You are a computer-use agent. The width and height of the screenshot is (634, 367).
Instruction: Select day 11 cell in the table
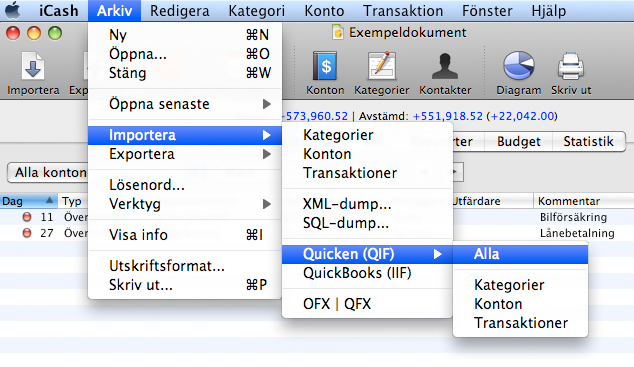point(47,217)
